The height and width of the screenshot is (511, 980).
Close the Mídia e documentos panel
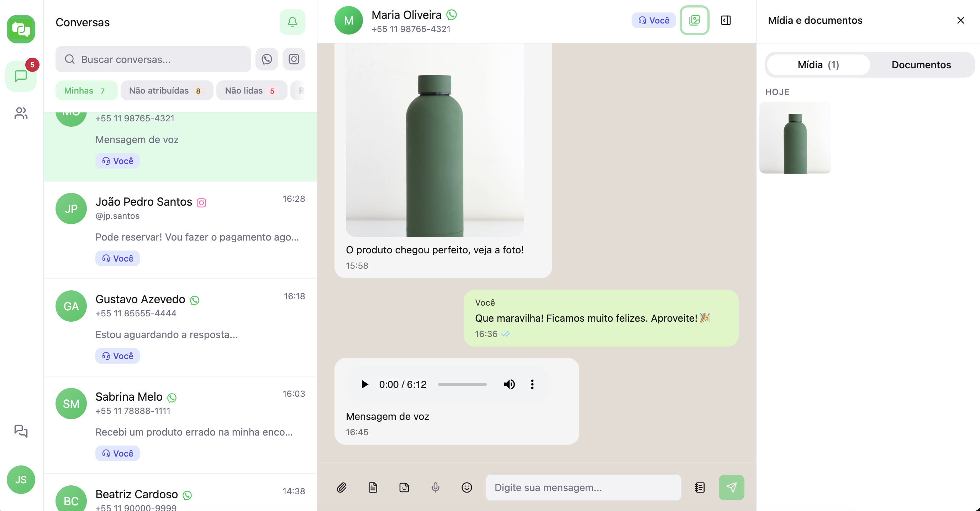960,20
